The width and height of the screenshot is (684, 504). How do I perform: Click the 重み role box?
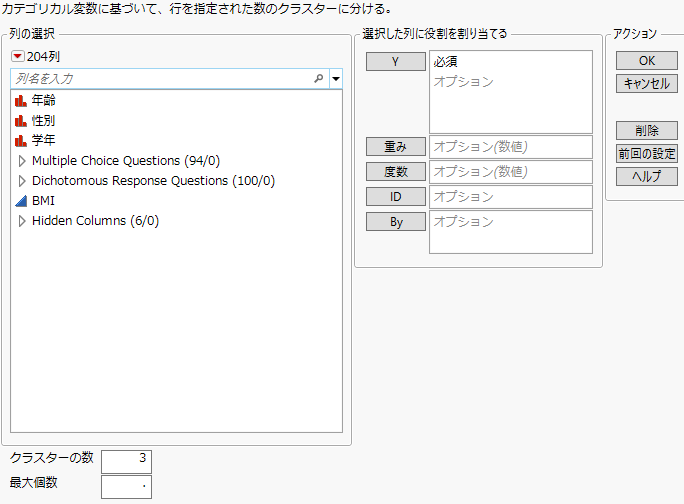(x=511, y=147)
